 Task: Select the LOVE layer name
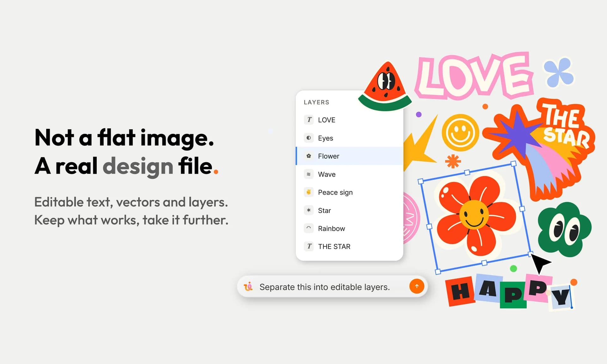point(327,120)
